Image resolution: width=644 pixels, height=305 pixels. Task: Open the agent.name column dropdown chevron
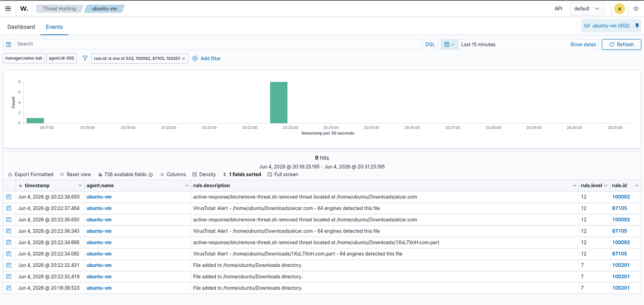click(x=186, y=186)
